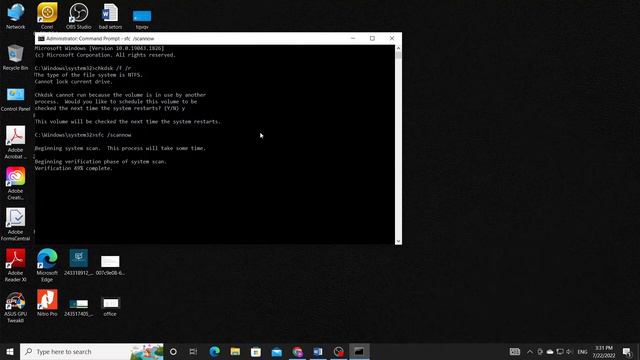Minimize the Command Prompt window
The image size is (640, 360).
353,38
